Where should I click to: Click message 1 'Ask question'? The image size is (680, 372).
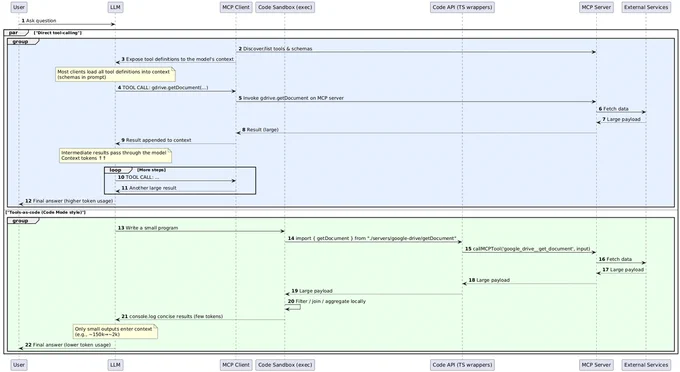tap(39, 21)
